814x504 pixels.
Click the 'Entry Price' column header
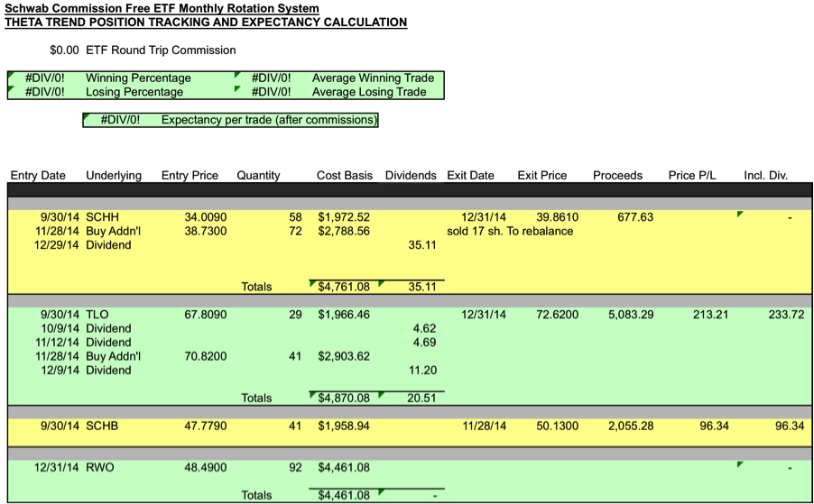coord(190,175)
